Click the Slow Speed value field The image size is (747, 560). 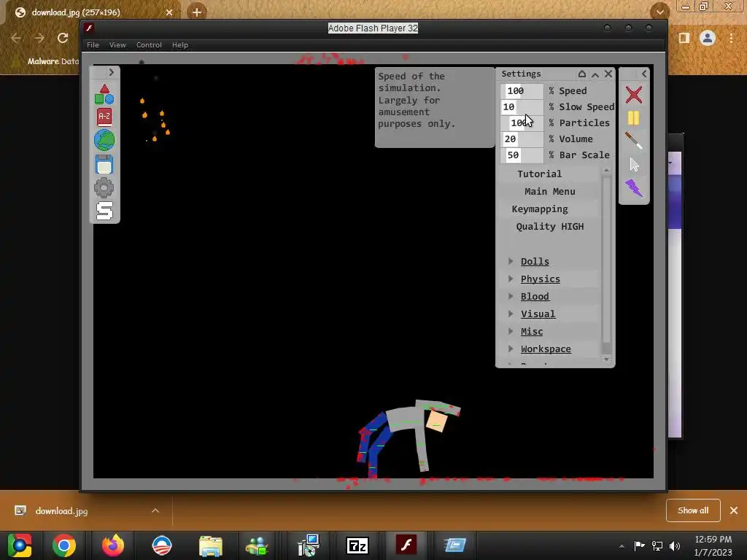click(522, 106)
